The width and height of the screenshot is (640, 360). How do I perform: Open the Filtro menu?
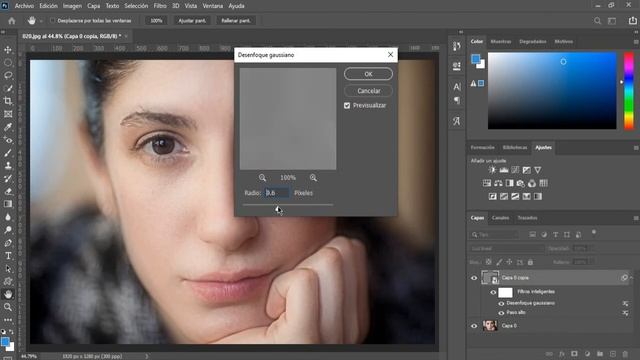[160, 6]
